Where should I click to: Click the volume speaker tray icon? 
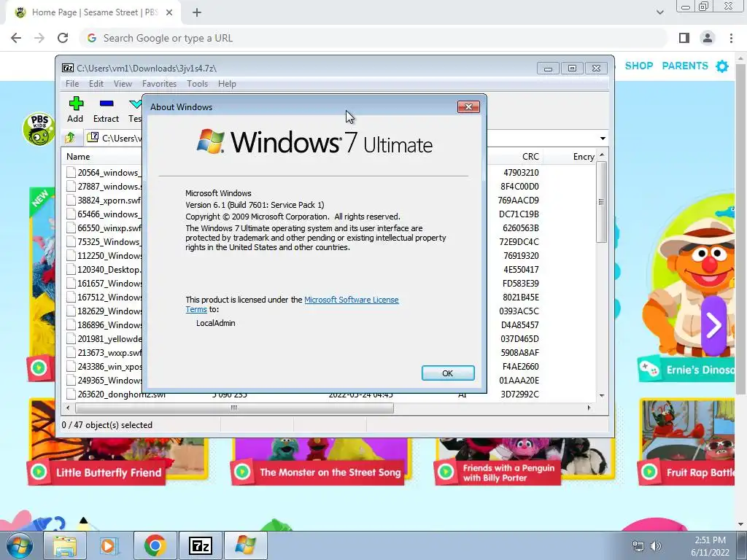656,546
